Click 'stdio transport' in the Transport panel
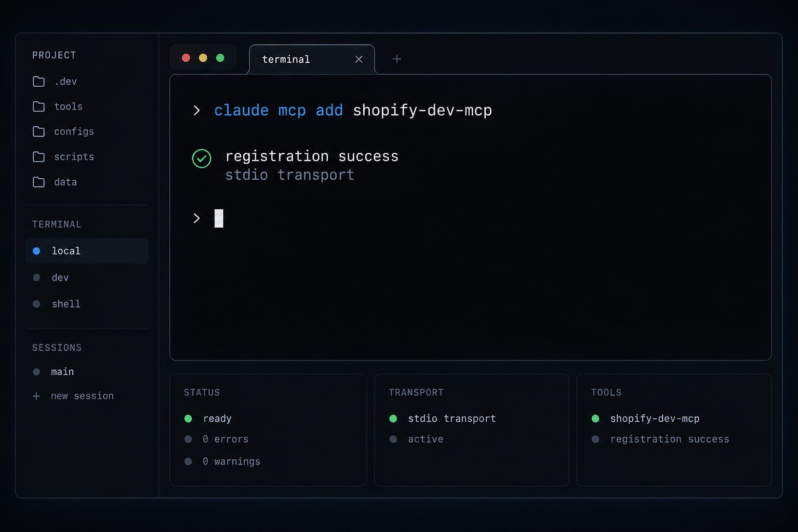The image size is (798, 532). (x=452, y=419)
